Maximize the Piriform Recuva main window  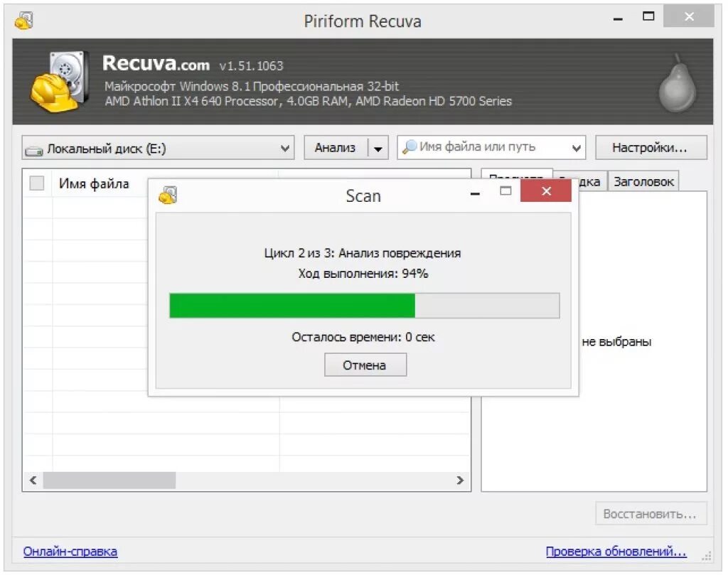[x=648, y=17]
